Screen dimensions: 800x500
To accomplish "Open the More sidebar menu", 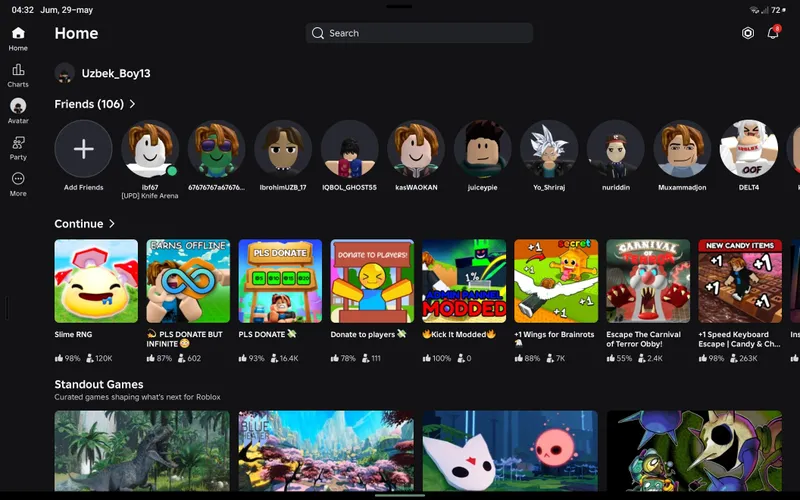I will point(18,179).
